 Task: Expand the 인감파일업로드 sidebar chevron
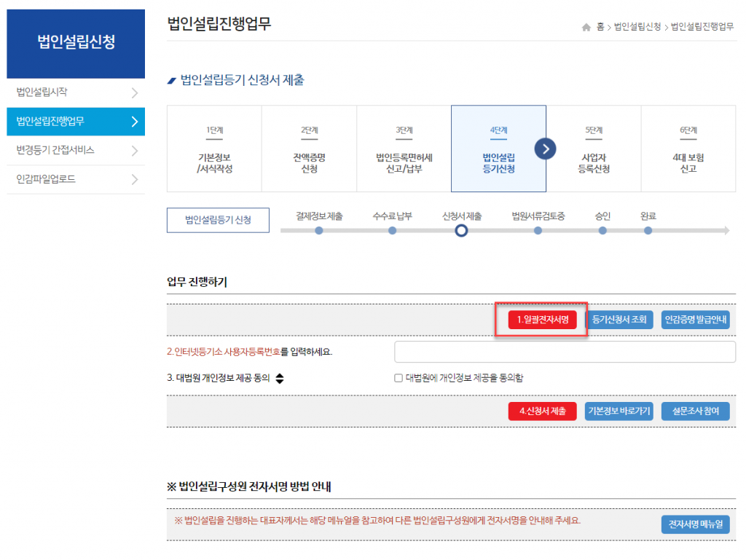click(x=135, y=179)
